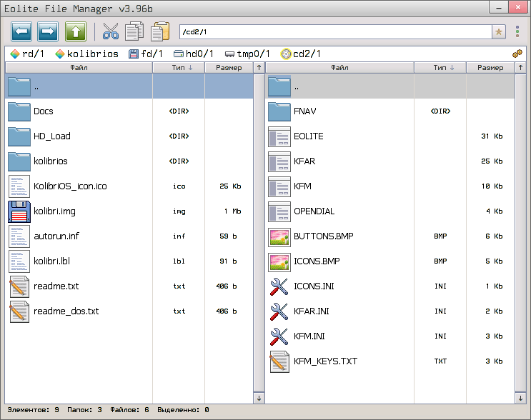Viewport: 531px width, 420px height.
Task: Click the copy files icon
Action: point(134,31)
